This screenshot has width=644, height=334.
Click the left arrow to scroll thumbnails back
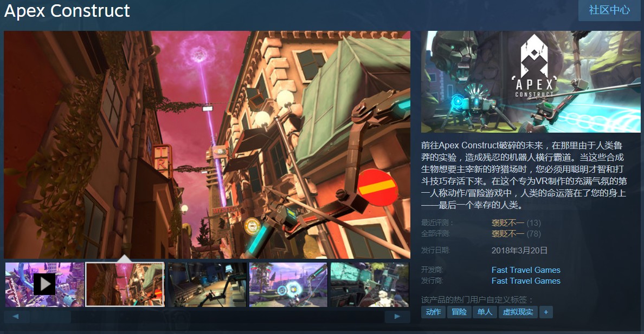click(x=16, y=316)
